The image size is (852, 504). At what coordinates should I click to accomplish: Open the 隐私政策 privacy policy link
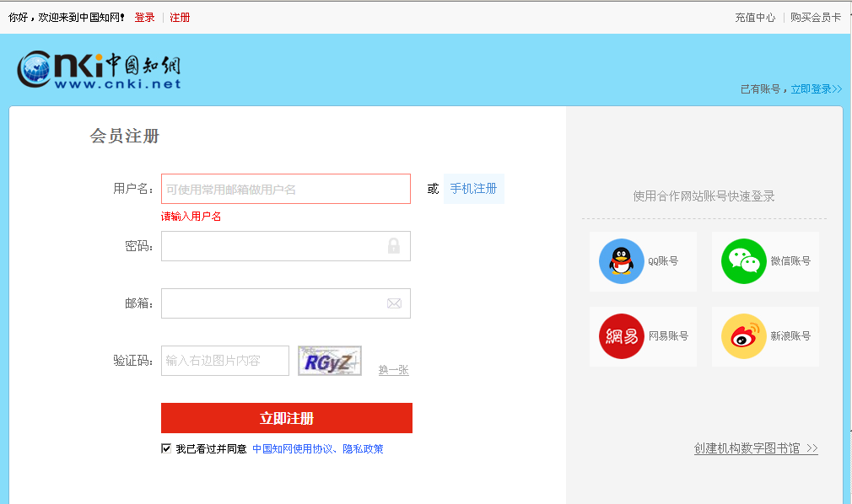click(x=363, y=449)
